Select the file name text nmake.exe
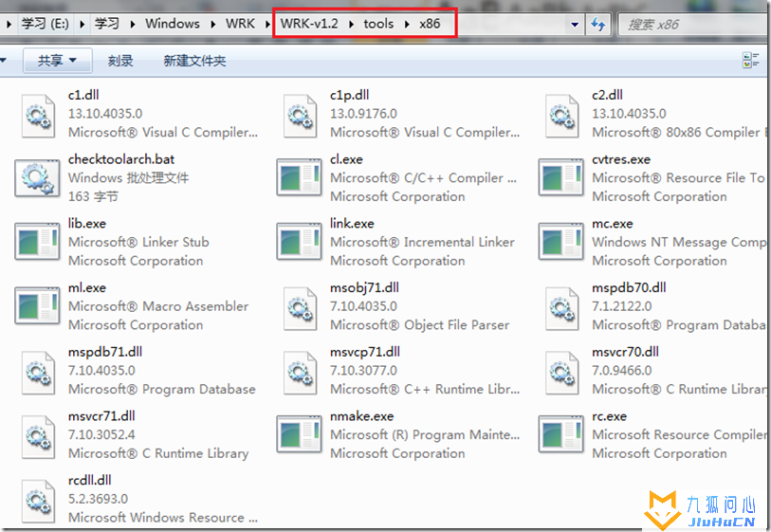Screen dimensions: 771x532 click(x=362, y=416)
